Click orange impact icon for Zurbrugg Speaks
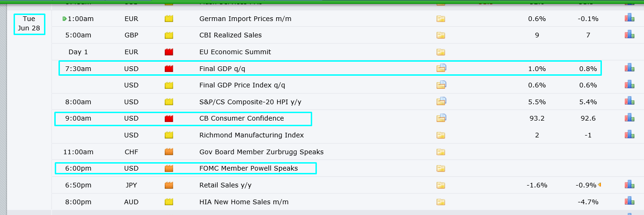The image size is (644, 215). coord(169,152)
